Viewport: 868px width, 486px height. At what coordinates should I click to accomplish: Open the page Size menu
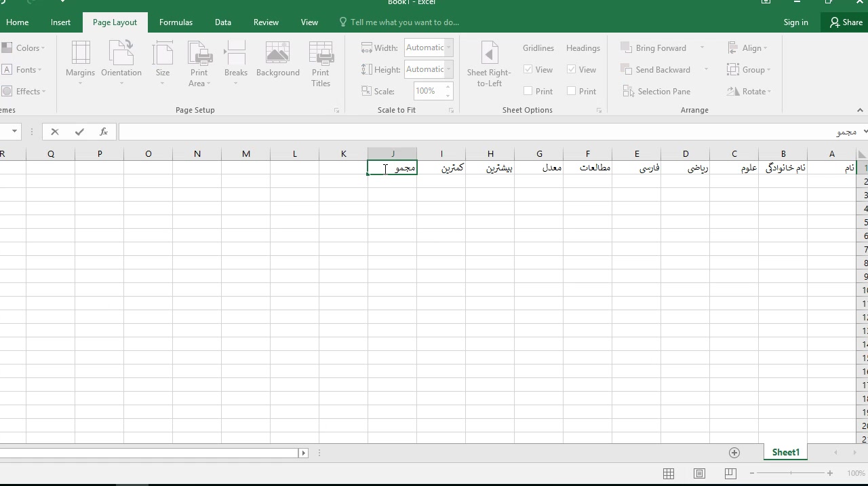163,64
